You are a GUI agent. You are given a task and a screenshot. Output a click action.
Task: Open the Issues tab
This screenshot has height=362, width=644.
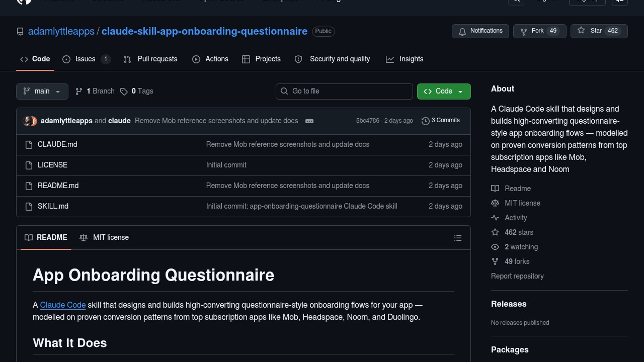click(86, 59)
